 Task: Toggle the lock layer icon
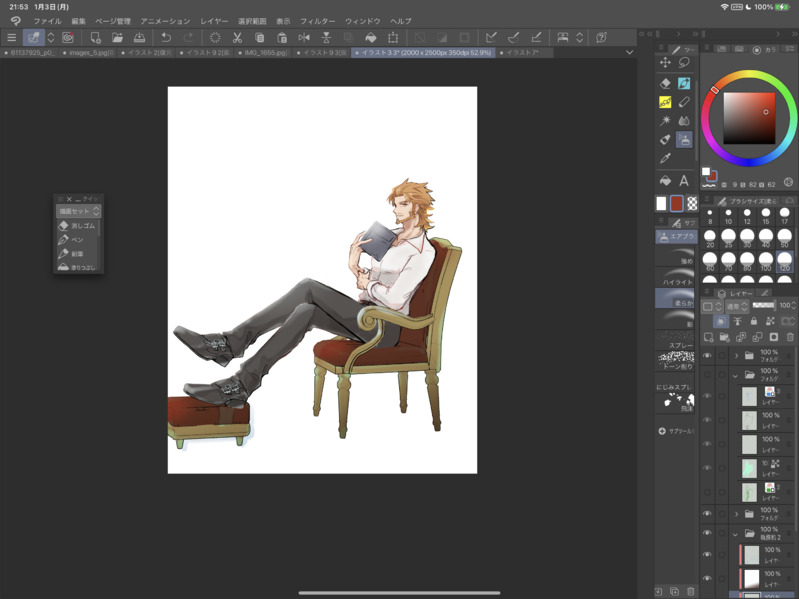pos(753,322)
